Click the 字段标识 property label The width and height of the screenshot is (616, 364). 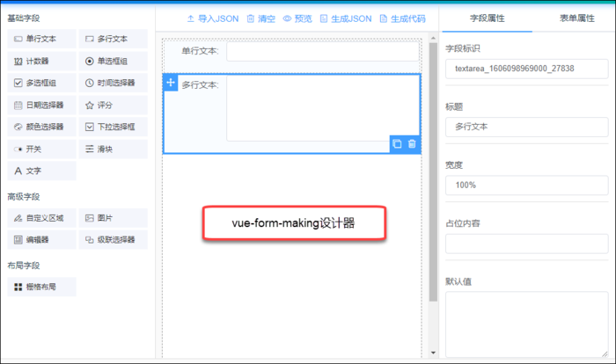point(463,48)
